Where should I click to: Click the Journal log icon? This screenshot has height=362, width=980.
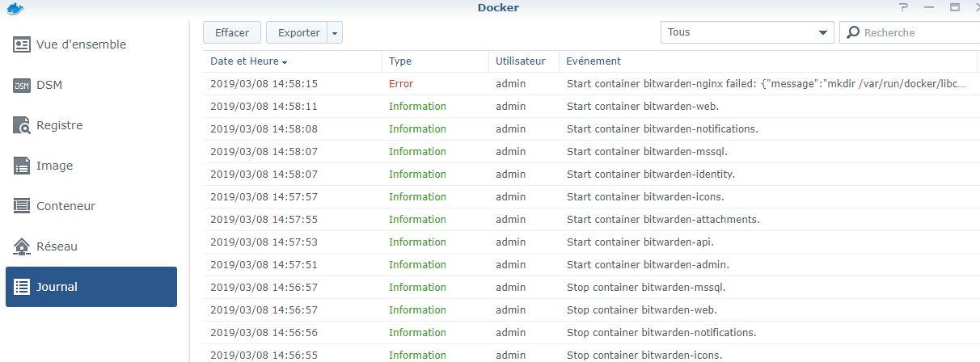pyautogui.click(x=22, y=287)
